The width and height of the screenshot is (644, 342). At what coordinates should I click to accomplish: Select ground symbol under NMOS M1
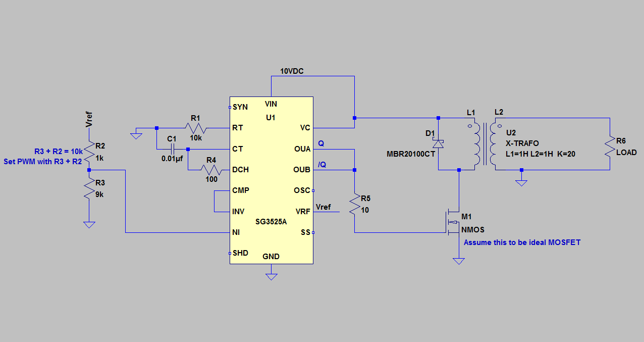click(458, 261)
